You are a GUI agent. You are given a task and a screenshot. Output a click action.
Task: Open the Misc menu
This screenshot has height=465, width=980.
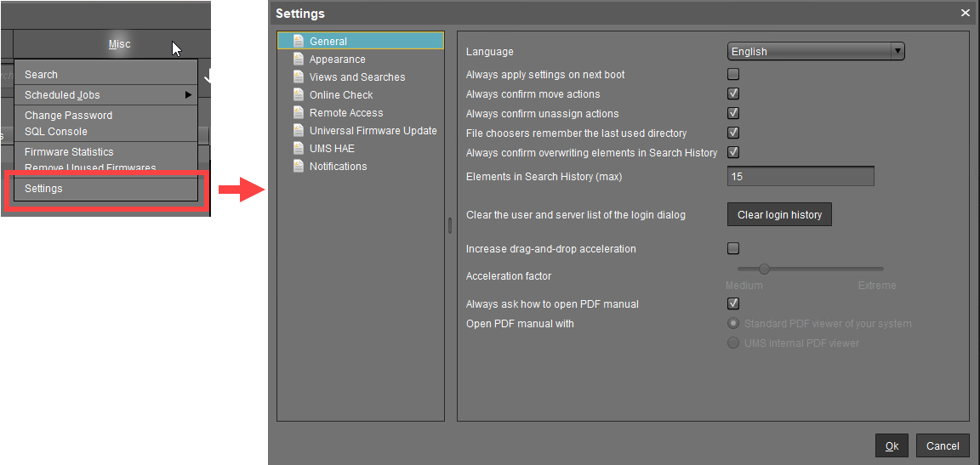click(x=119, y=44)
